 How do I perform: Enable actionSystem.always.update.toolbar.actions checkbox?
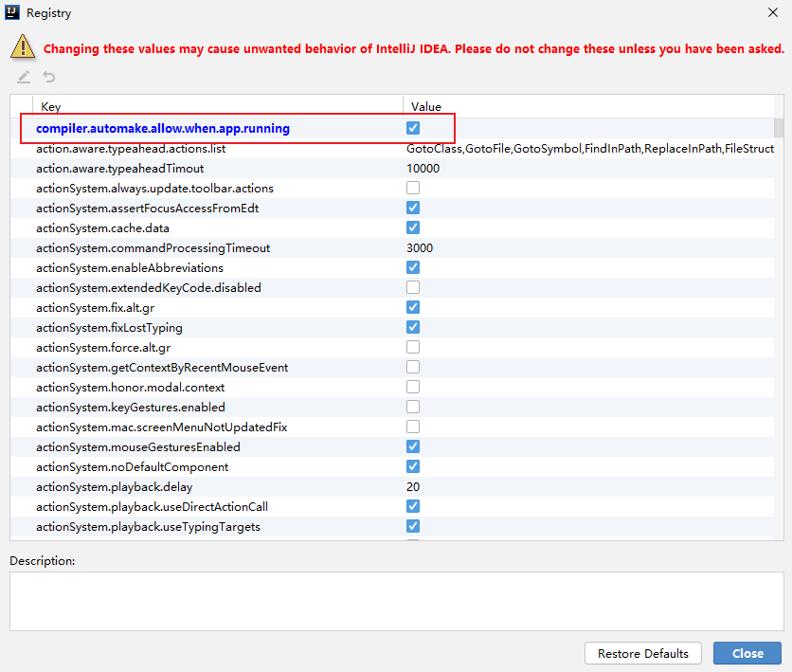tap(413, 188)
